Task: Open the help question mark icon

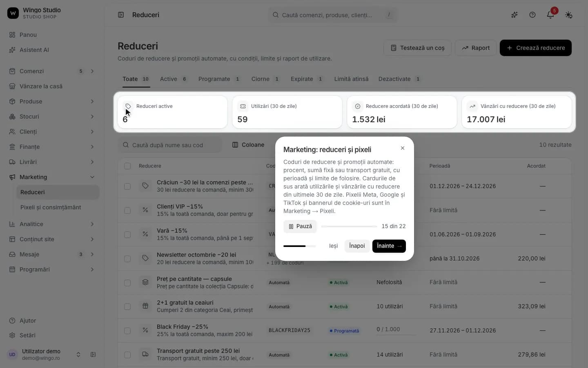Action: [532, 15]
